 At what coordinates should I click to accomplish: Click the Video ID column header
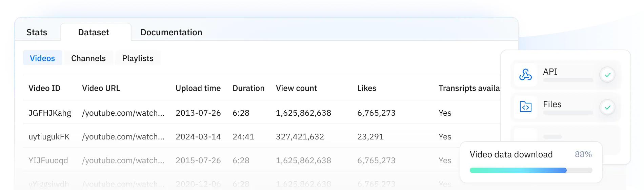point(44,88)
